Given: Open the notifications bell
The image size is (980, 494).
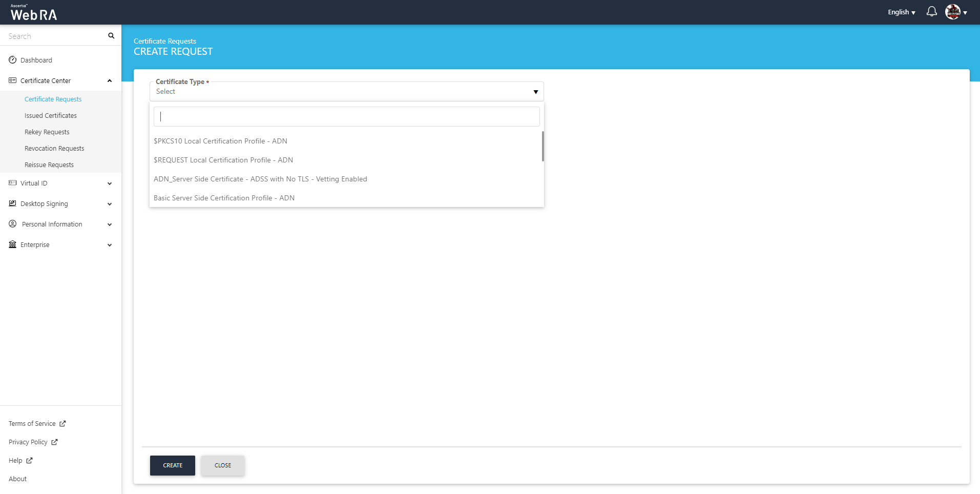Looking at the screenshot, I should (x=932, y=12).
